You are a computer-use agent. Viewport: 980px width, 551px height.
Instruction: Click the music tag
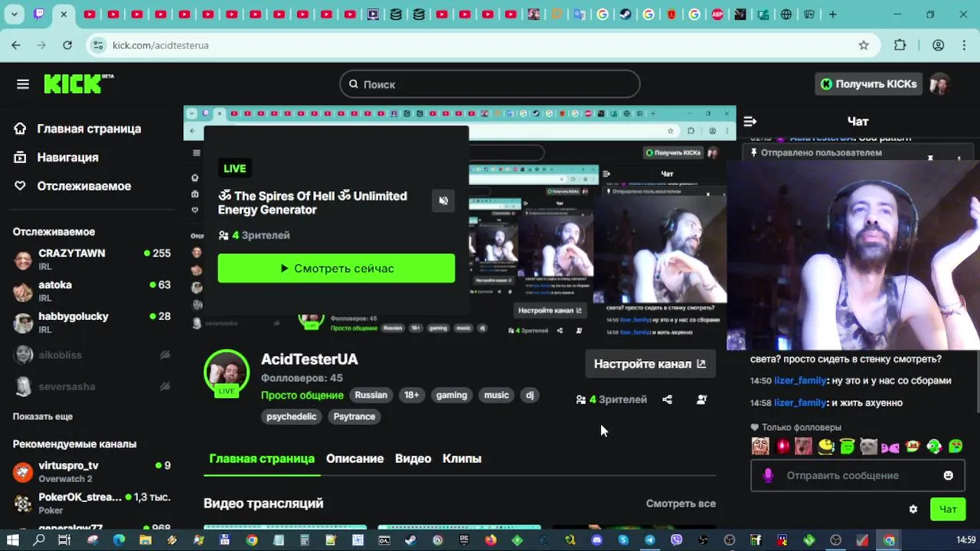(496, 395)
